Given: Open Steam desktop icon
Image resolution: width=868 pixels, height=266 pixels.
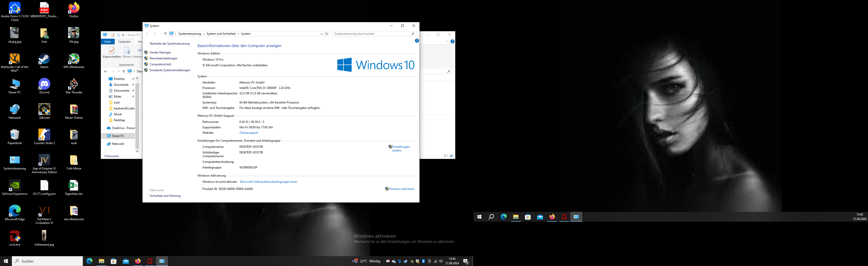Looking at the screenshot, I should (x=44, y=59).
